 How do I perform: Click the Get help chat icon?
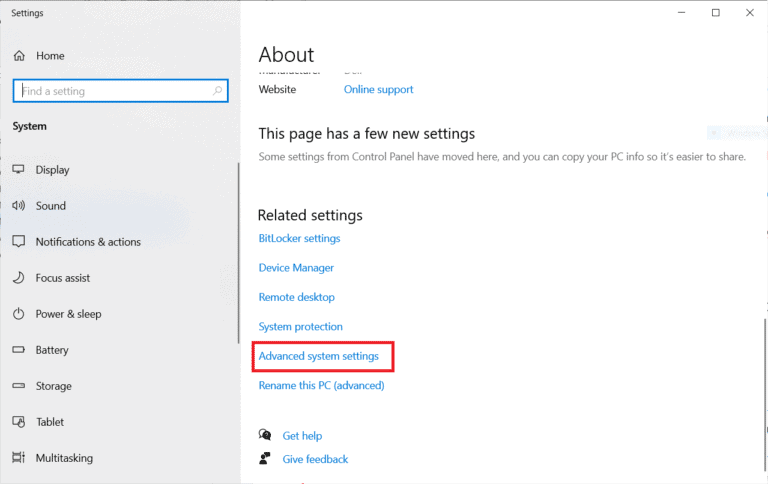pos(265,435)
